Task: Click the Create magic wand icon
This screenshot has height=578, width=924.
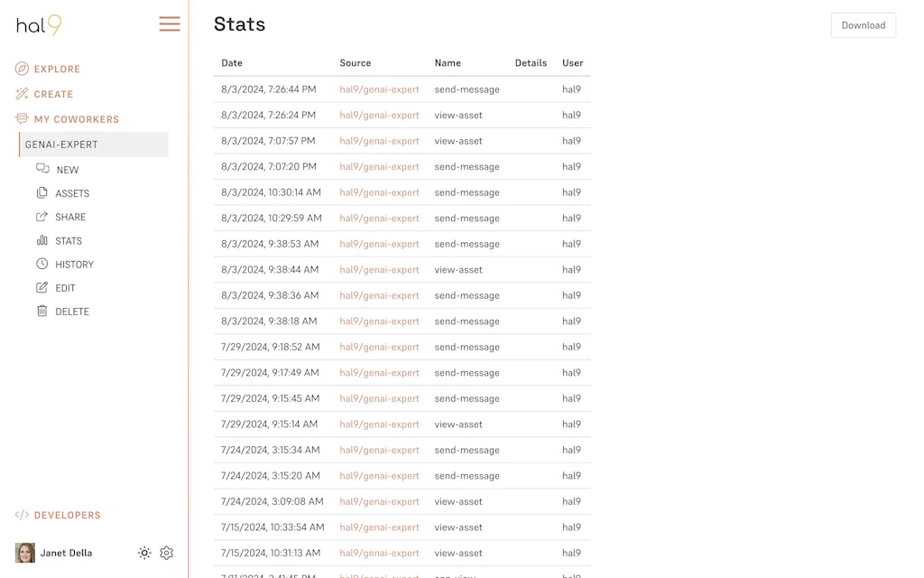Action: (22, 94)
